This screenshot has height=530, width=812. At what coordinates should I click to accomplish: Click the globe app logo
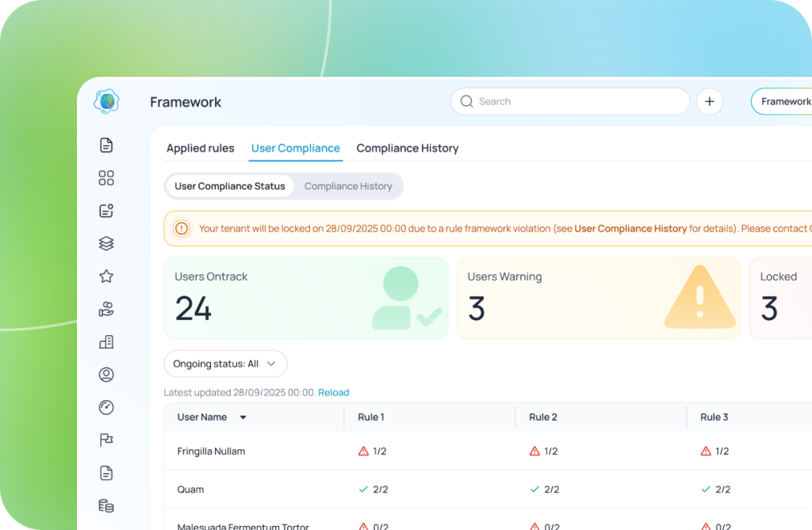(106, 101)
